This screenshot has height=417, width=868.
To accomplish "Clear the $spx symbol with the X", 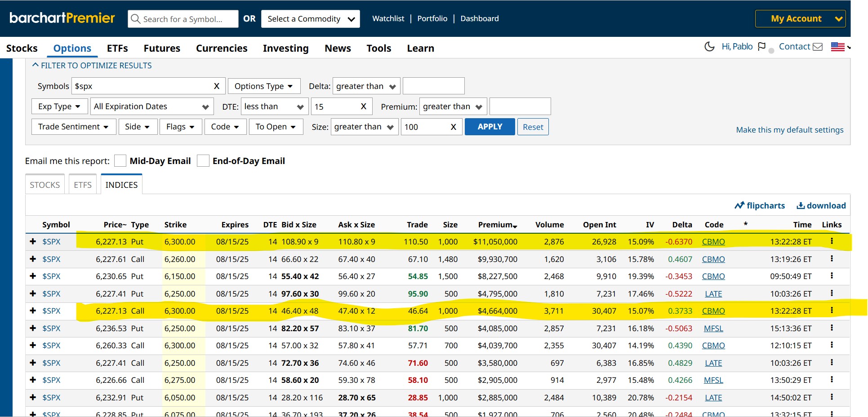I will [x=216, y=86].
